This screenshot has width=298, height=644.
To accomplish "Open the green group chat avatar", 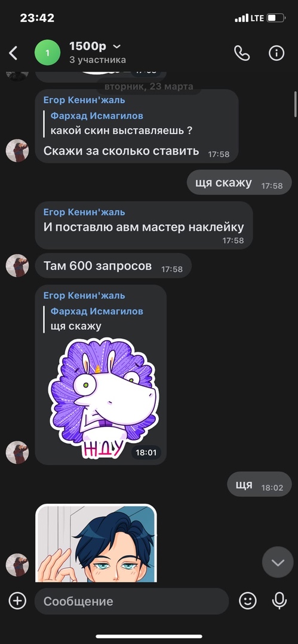I will click(x=47, y=52).
